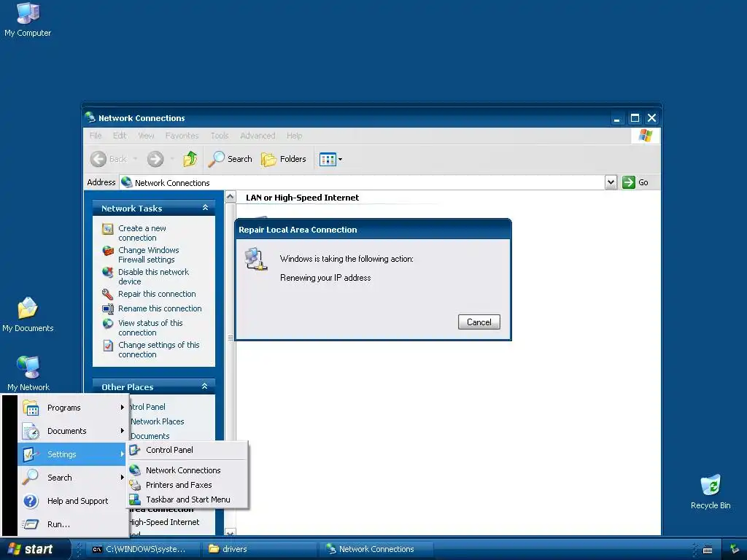Choose Repair this connection task
747x560 pixels.
[157, 294]
